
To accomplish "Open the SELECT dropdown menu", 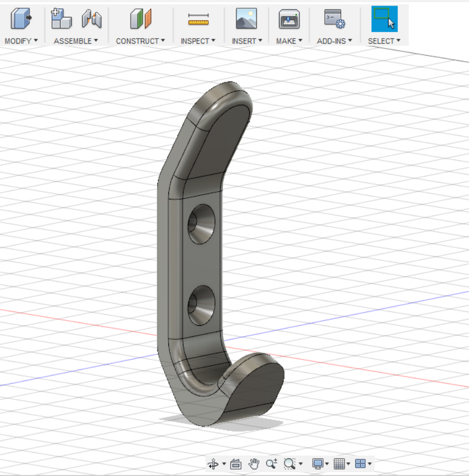I will [x=384, y=41].
